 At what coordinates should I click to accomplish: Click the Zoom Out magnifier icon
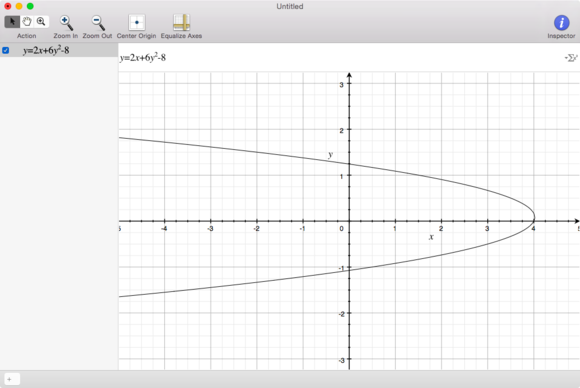pos(98,23)
